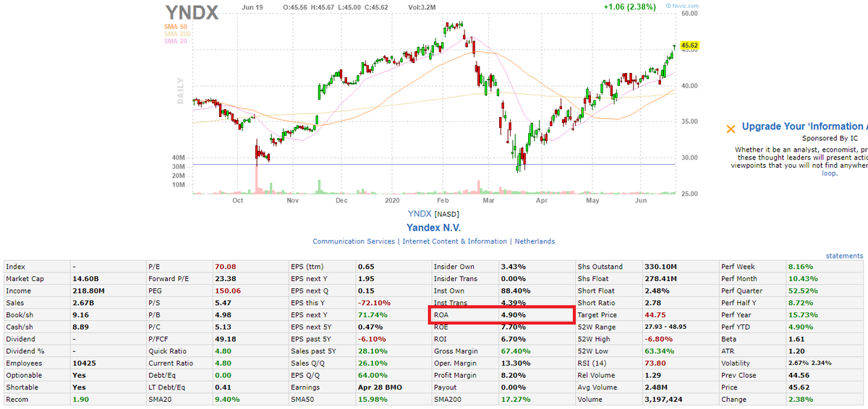Click the ROE value 7.70%
This screenshot has height=409, width=868.
click(x=513, y=327)
